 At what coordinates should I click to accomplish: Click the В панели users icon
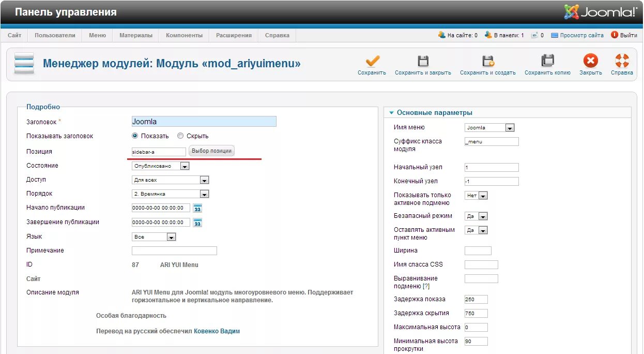coord(488,35)
